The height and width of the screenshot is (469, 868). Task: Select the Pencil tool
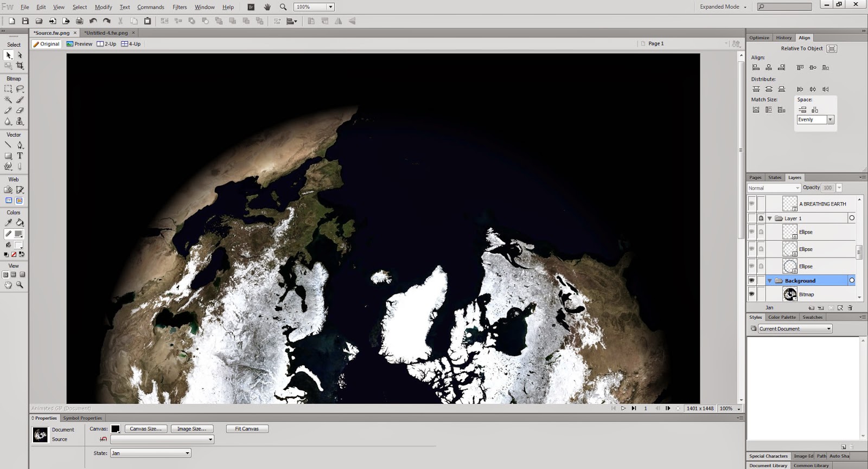coord(8,110)
